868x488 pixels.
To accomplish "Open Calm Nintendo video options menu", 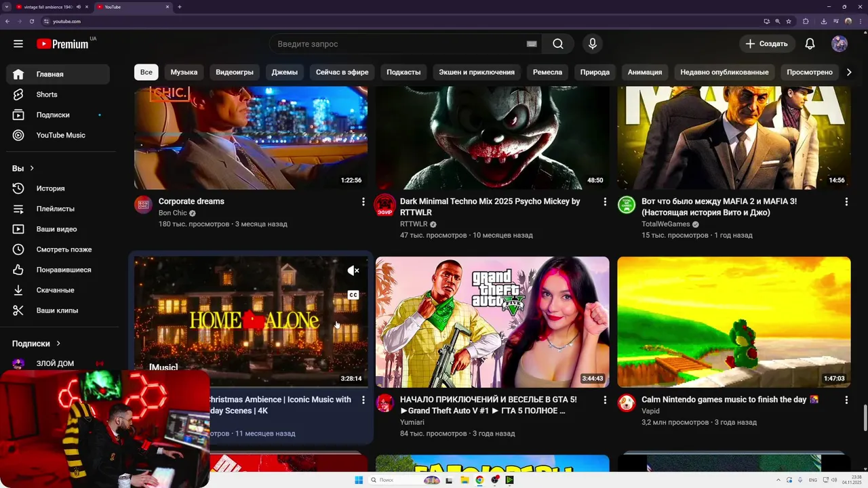I will tap(846, 400).
